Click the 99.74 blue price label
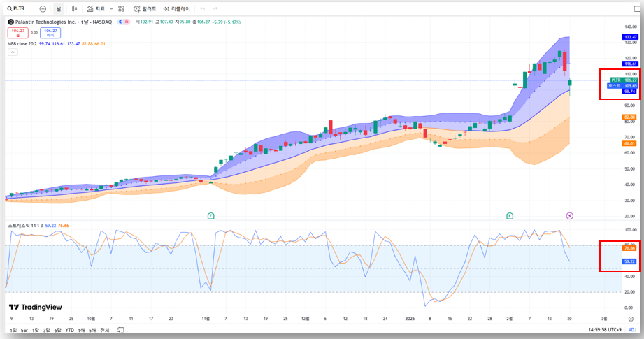 click(629, 92)
